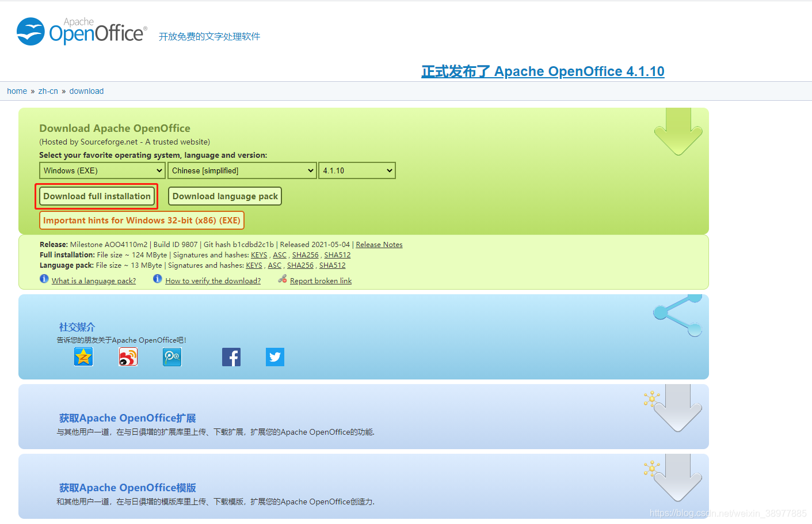This screenshot has height=524, width=812.
Task: Go to home breadcrumb
Action: pyautogui.click(x=17, y=91)
